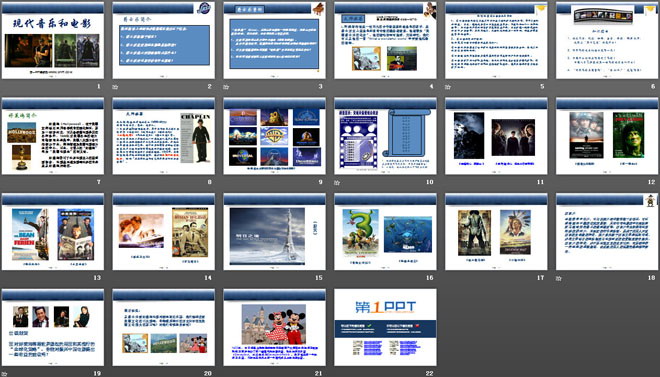Click the transition star icon under slide 2
The height and width of the screenshot is (377, 660).
[115, 87]
